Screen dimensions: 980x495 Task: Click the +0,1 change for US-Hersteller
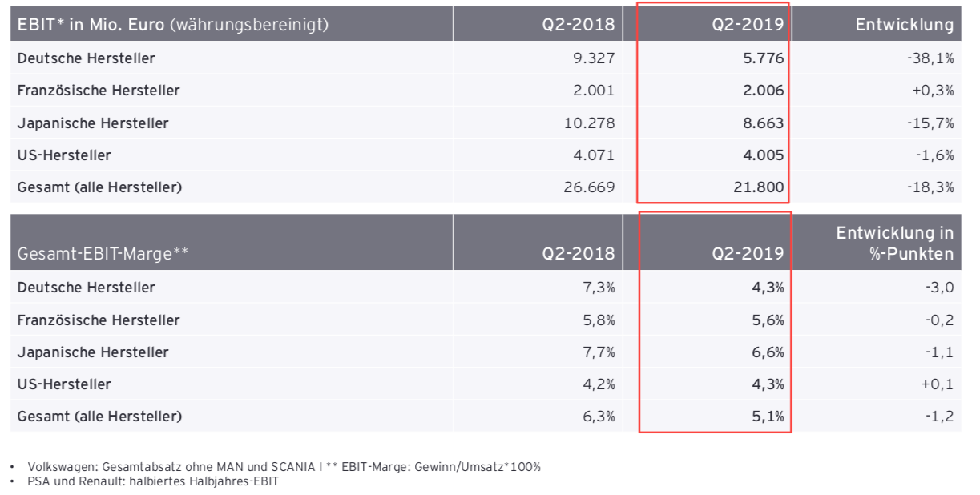[x=938, y=384]
